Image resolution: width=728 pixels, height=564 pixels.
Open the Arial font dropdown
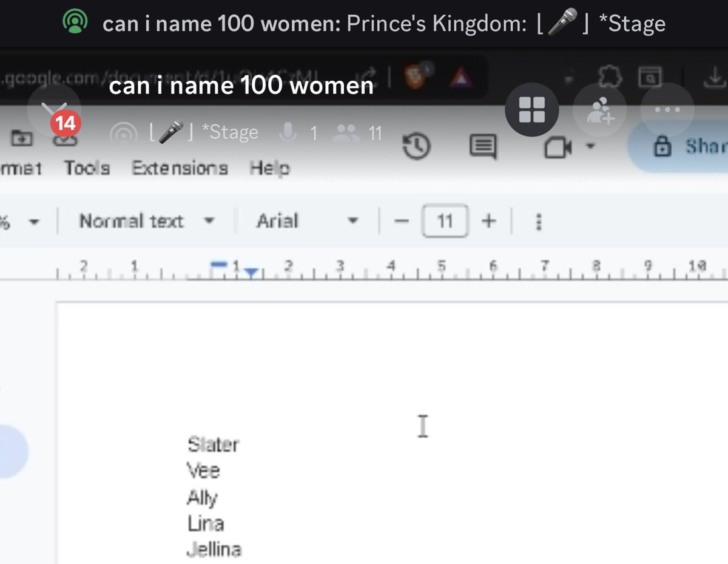[x=307, y=222]
